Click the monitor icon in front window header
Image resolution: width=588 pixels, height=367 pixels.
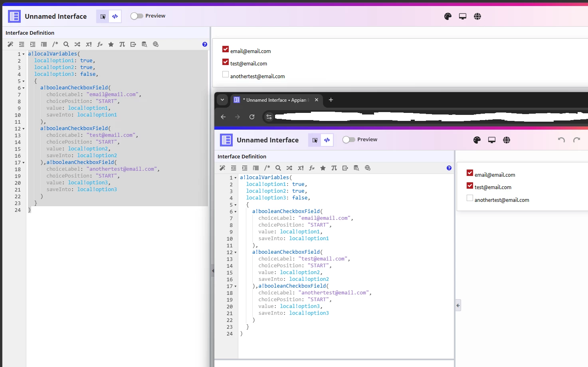click(x=492, y=140)
